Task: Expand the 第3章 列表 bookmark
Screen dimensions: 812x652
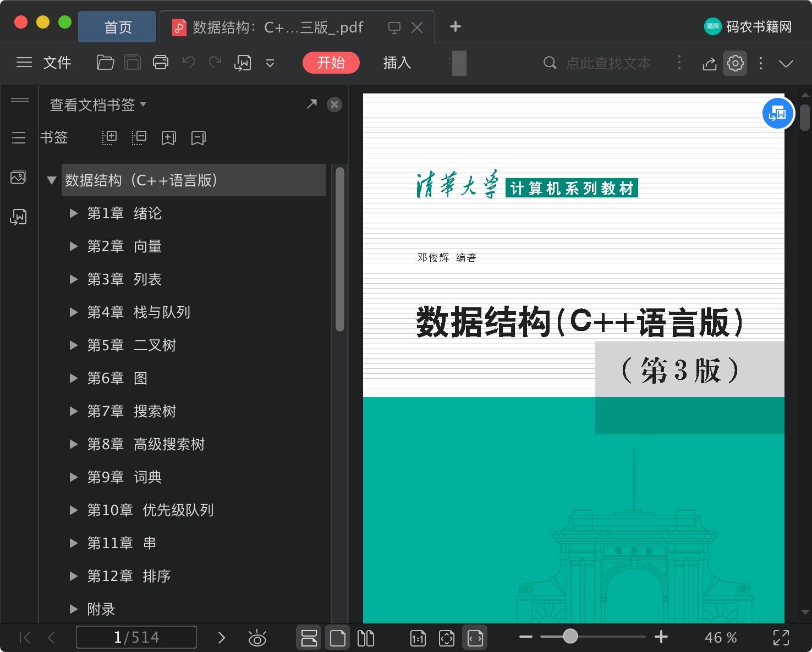Action: click(x=73, y=279)
